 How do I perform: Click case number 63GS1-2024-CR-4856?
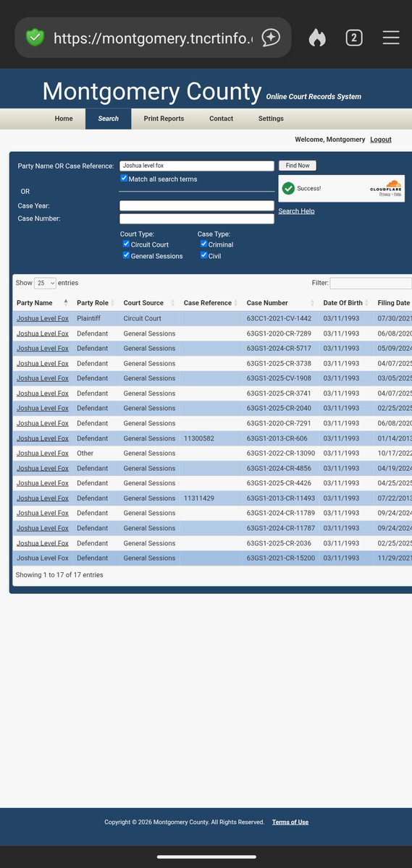[x=279, y=469]
